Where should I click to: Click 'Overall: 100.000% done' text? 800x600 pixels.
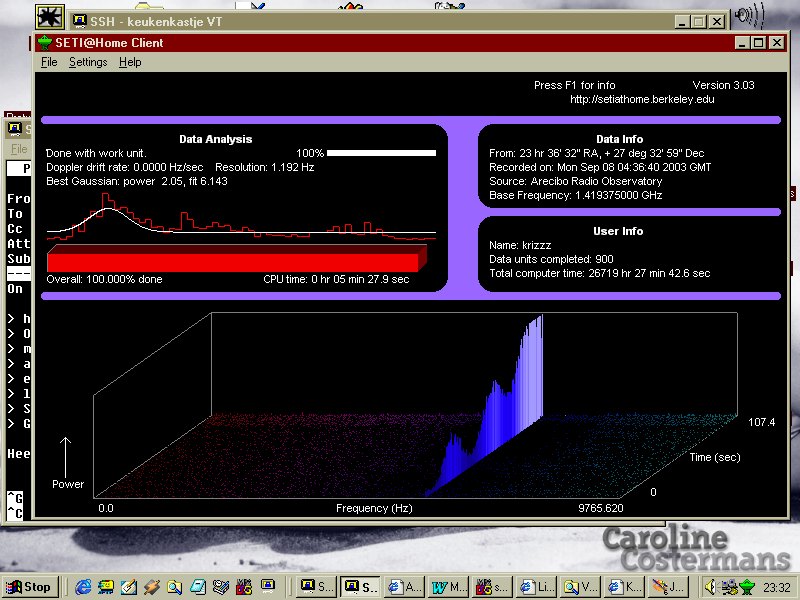pyautogui.click(x=104, y=279)
